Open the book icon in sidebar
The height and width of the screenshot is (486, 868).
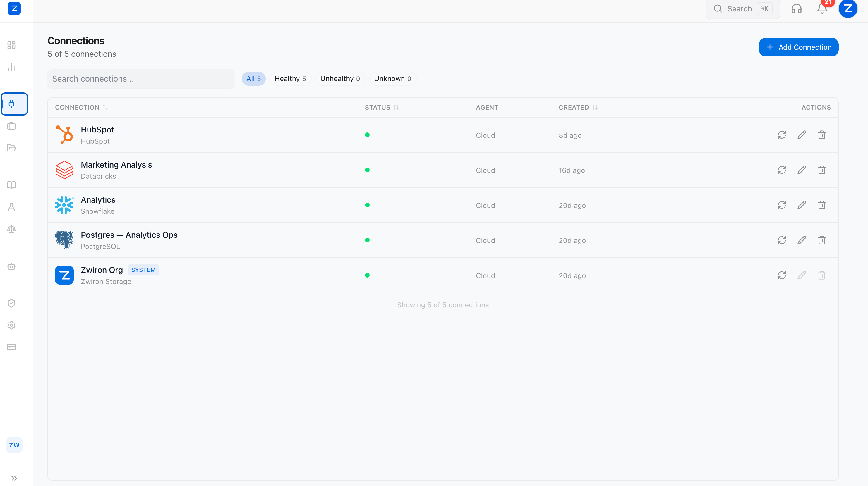[x=11, y=185]
